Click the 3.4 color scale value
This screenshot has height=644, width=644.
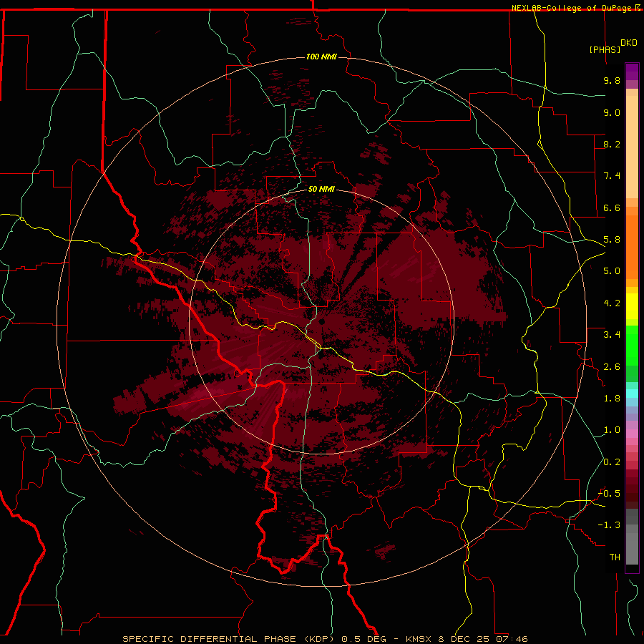(612, 335)
